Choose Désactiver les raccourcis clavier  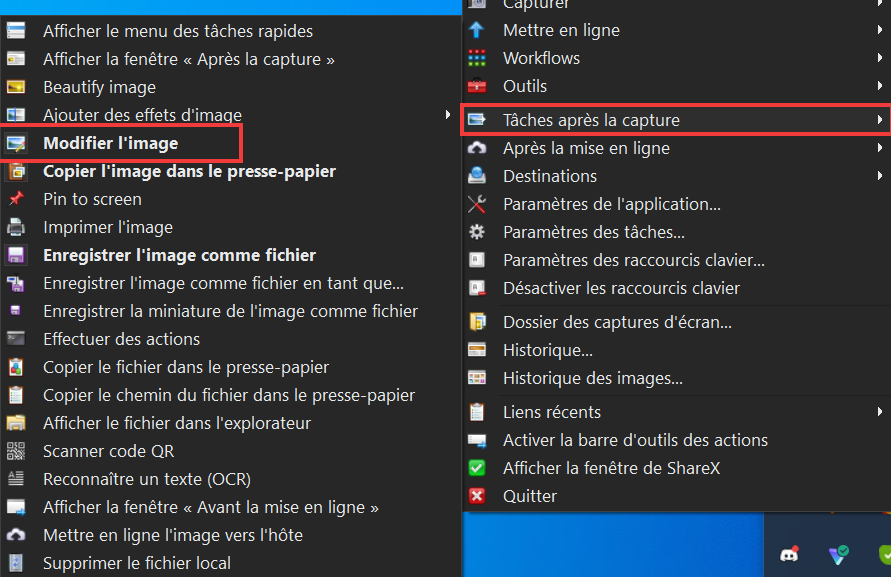click(x=676, y=288)
